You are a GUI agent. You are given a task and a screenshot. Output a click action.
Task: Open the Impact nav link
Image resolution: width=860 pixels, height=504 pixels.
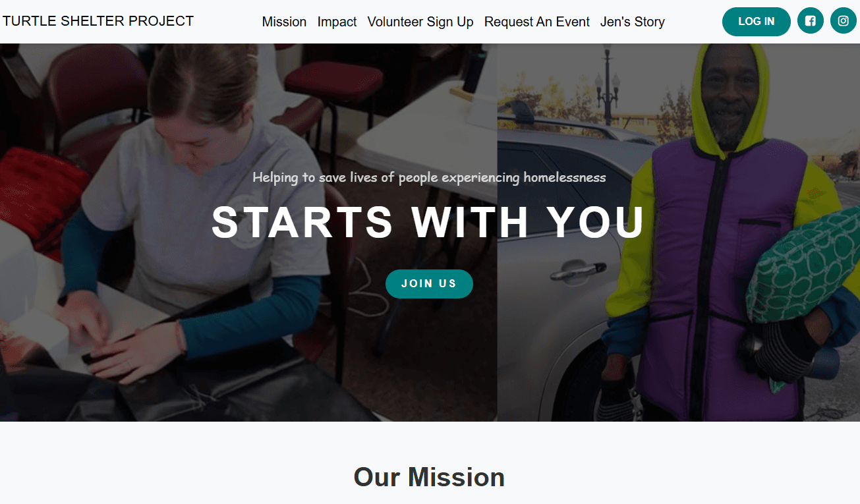coord(337,22)
